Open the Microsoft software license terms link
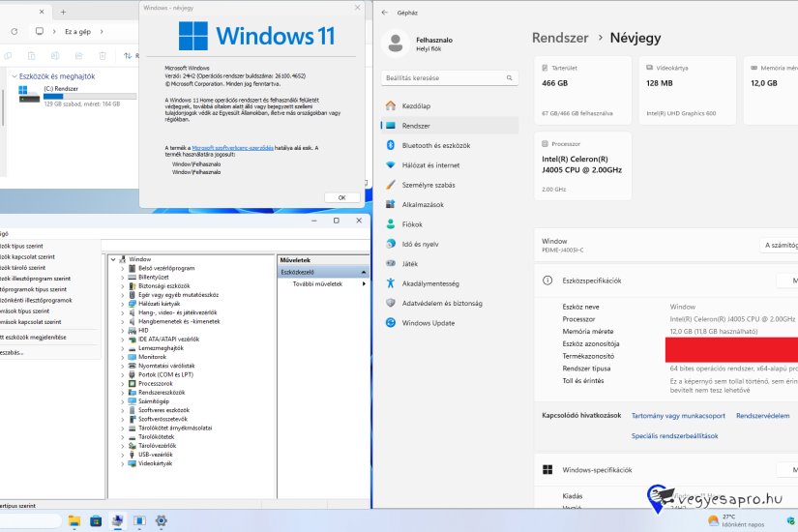The image size is (798, 532). point(233,148)
